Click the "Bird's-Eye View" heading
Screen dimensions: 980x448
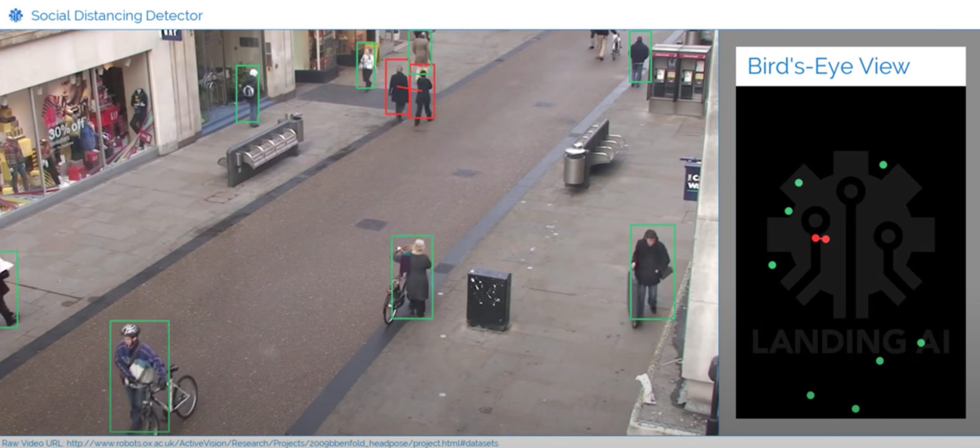828,66
